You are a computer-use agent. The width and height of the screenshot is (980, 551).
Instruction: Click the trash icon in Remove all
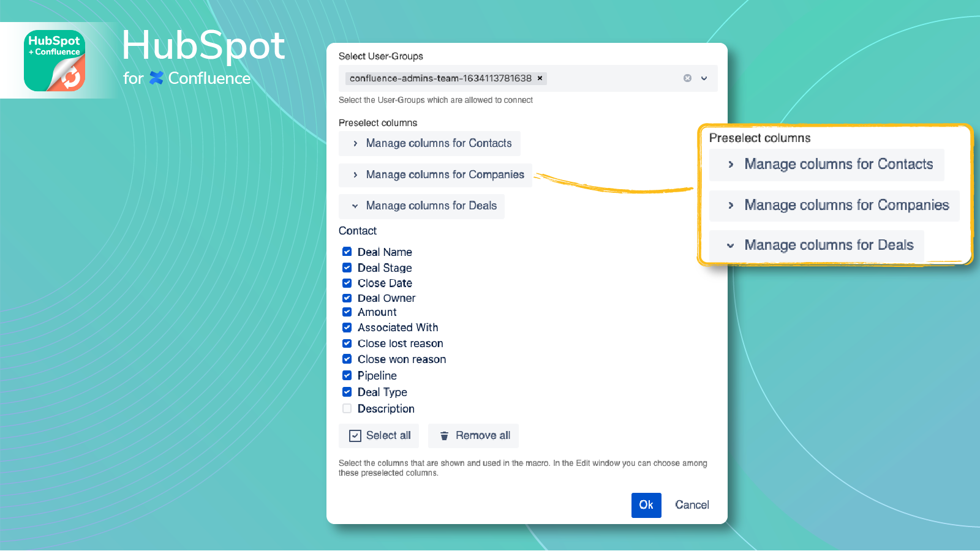[444, 436]
